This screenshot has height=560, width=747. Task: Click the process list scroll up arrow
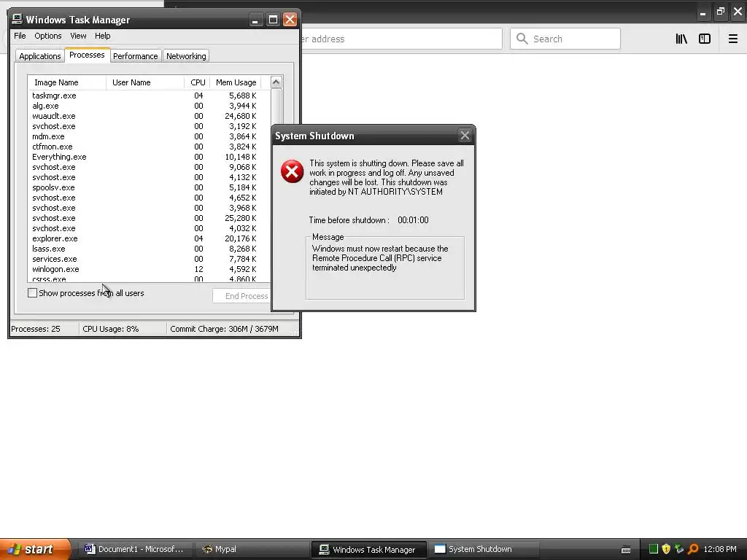(x=276, y=82)
